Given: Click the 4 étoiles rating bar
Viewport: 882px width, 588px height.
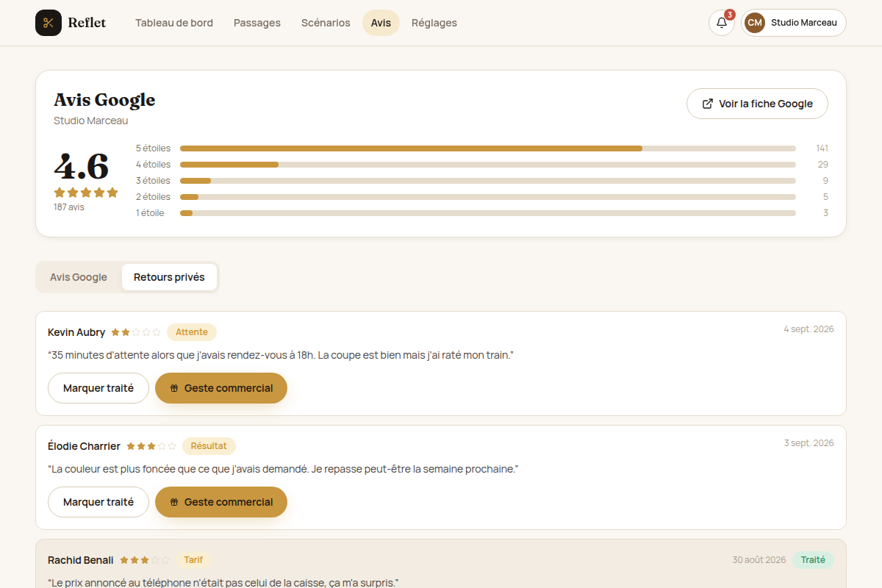Looking at the screenshot, I should point(488,165).
